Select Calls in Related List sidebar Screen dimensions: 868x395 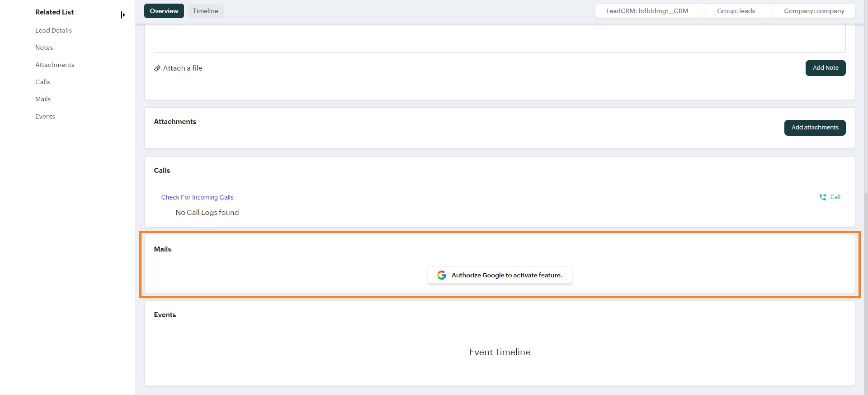42,82
